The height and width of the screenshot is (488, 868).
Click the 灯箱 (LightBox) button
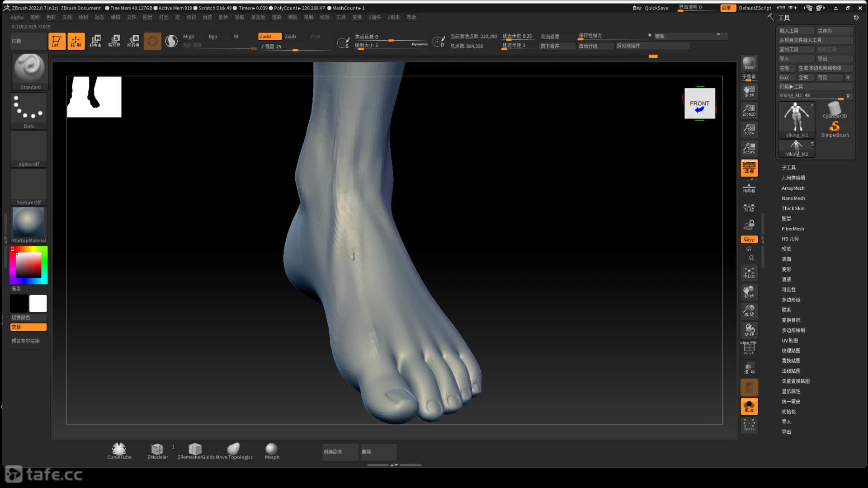[x=28, y=41]
